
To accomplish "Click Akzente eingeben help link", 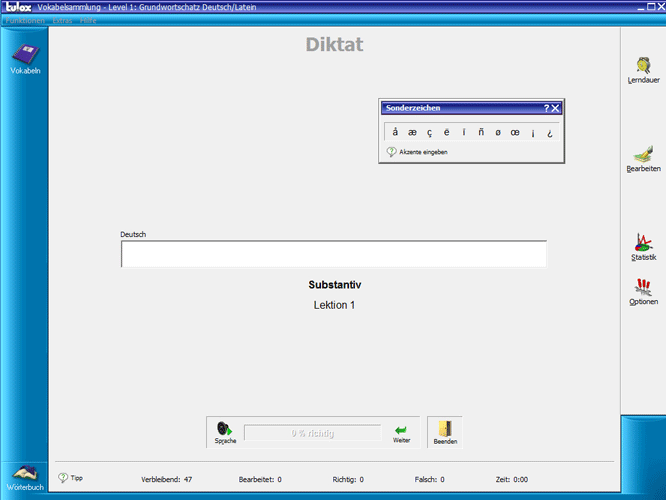I will tap(423, 152).
